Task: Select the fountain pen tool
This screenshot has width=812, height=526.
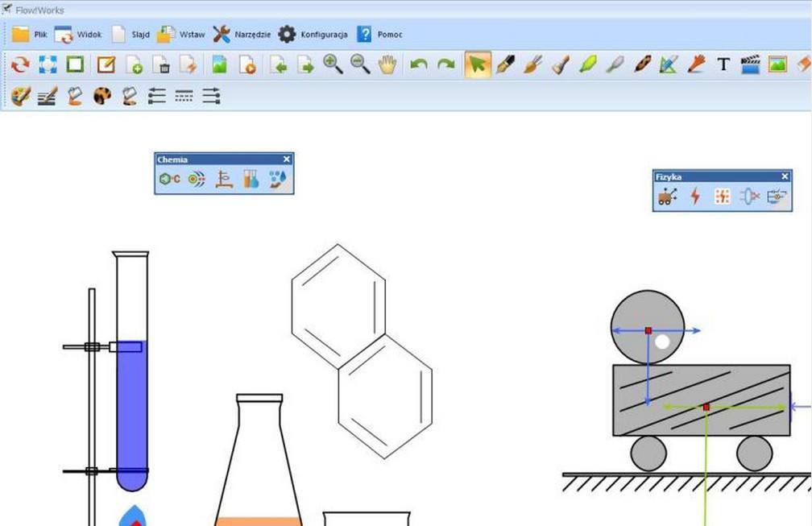Action: [505, 64]
